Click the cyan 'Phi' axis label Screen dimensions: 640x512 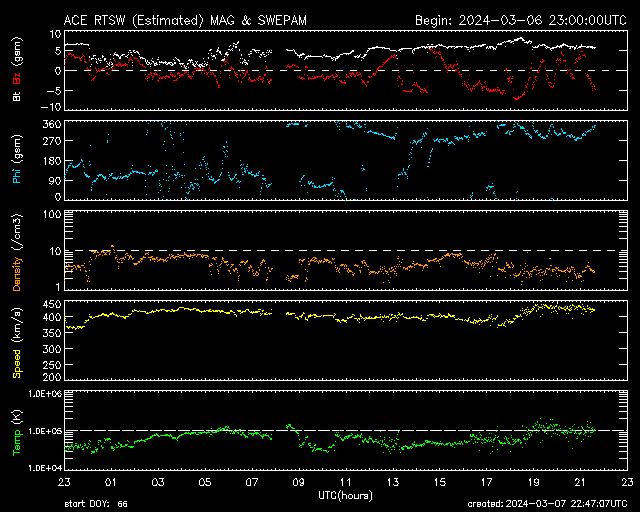coord(17,176)
